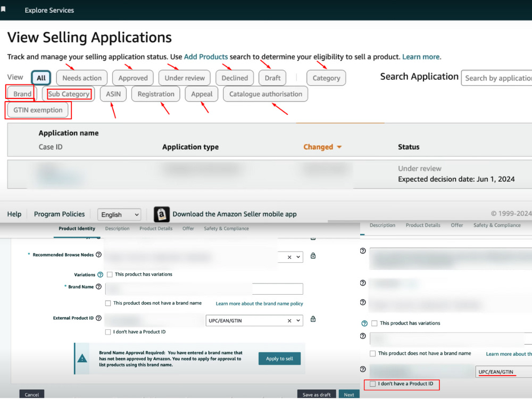
Task: Open the English language dropdown
Action: click(x=119, y=214)
